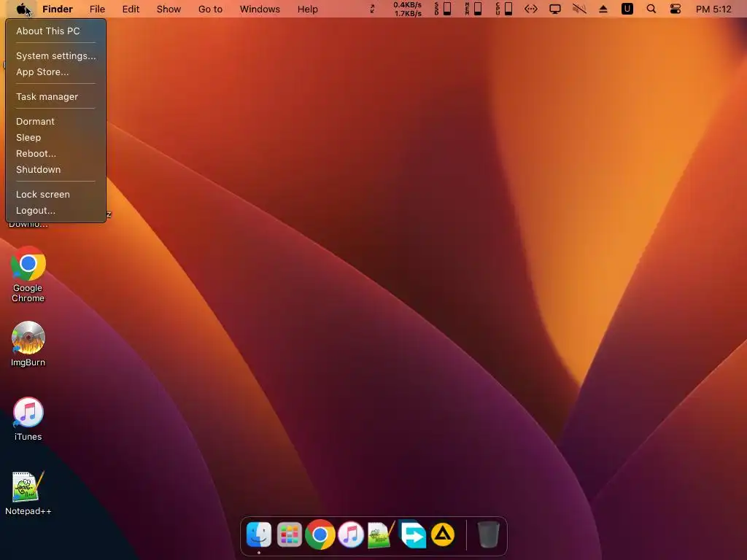Select the iTunes desktop icon
The image size is (747, 560).
(28, 419)
